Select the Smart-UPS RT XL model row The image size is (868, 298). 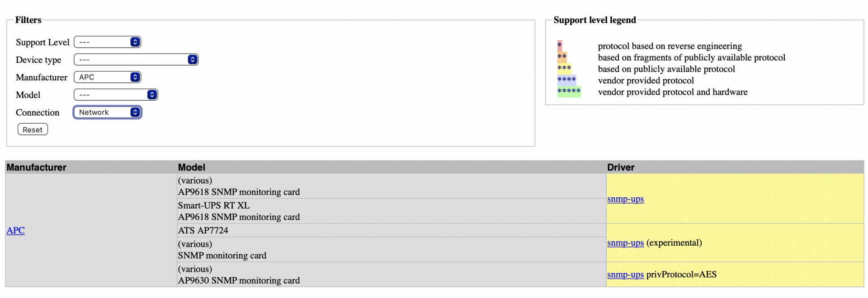pyautogui.click(x=392, y=211)
